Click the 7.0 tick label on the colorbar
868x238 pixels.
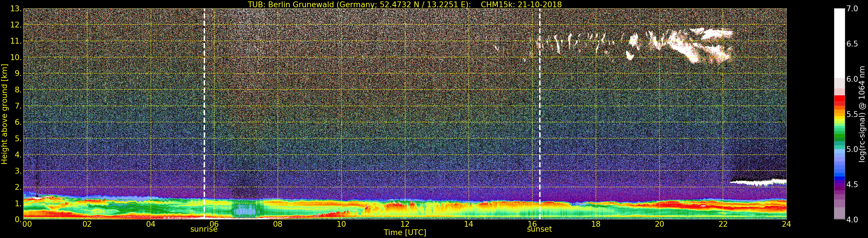click(x=852, y=9)
